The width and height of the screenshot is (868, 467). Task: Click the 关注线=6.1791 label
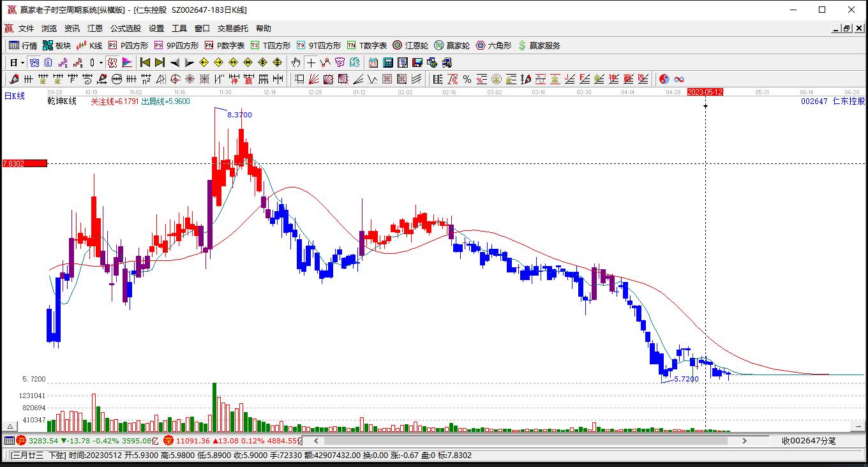click(x=114, y=101)
